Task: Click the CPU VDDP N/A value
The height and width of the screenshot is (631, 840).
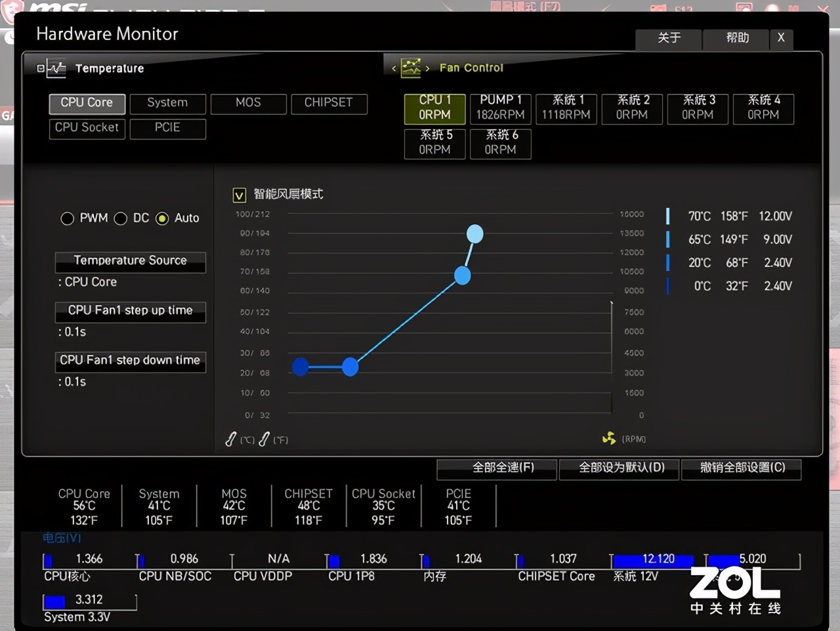Action: point(278,560)
